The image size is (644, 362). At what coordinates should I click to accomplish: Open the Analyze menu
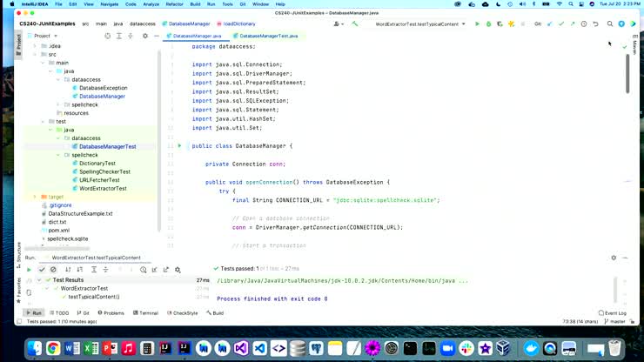(x=151, y=4)
